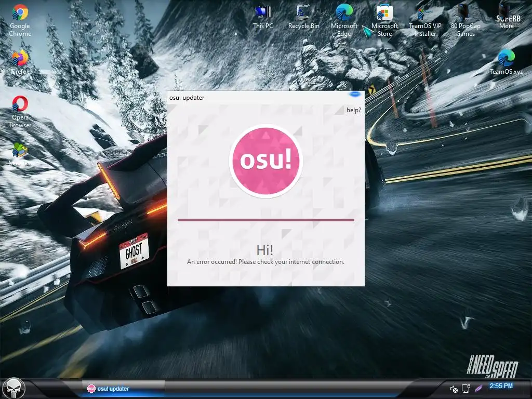Viewport: 532px width, 399px height.
Task: Select the 80 PopCap Games icon
Action: (465, 20)
